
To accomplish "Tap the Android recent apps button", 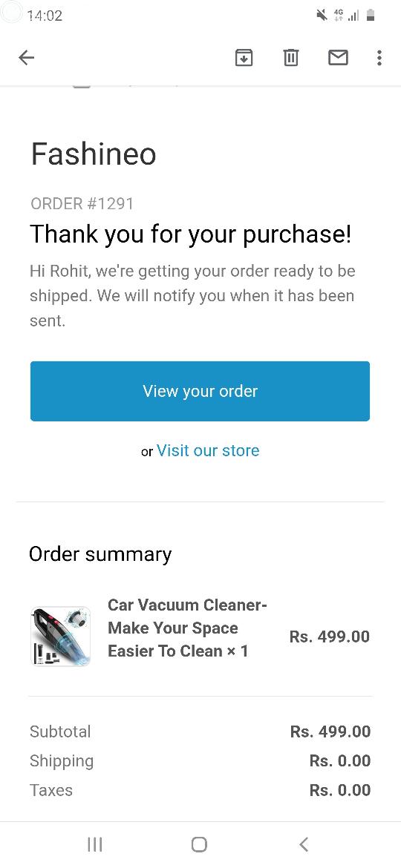I will (x=95, y=844).
